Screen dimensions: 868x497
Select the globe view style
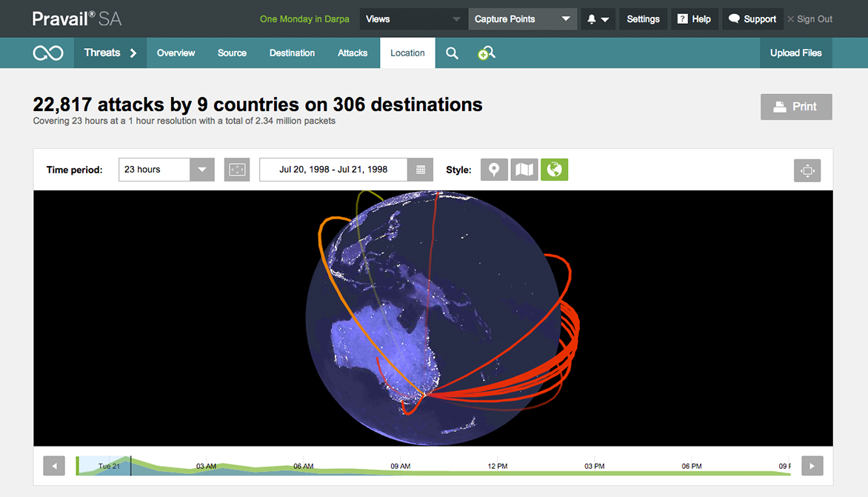point(554,170)
